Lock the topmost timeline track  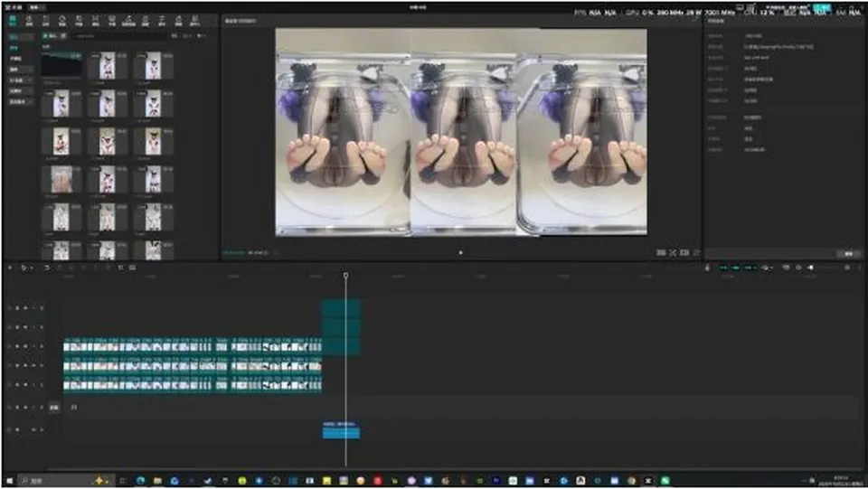point(17,308)
